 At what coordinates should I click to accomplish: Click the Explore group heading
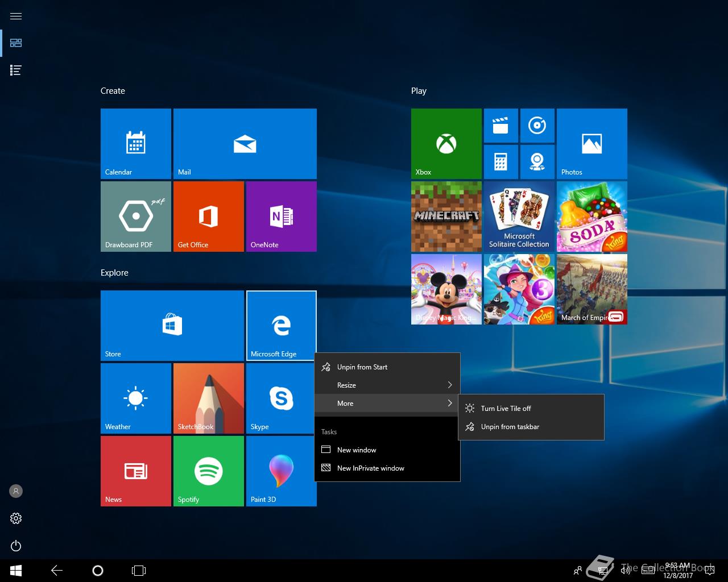click(114, 273)
